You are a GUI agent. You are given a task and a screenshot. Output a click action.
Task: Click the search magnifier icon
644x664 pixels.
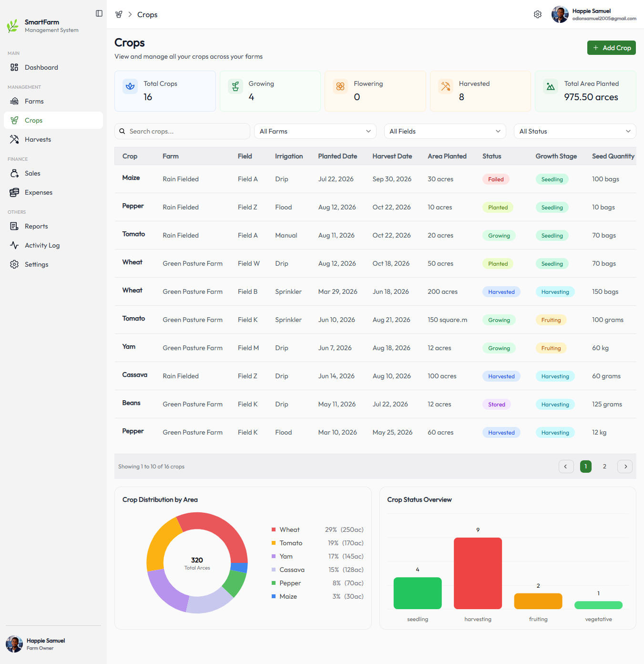pyautogui.click(x=123, y=131)
